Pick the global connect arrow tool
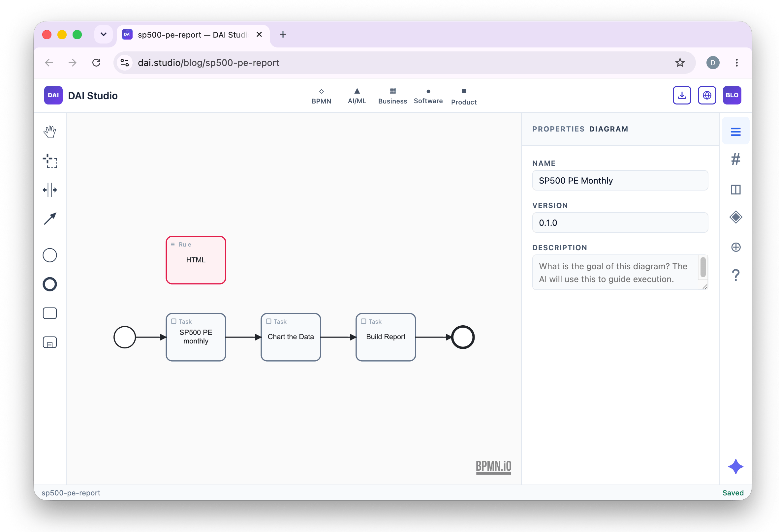 click(49, 219)
